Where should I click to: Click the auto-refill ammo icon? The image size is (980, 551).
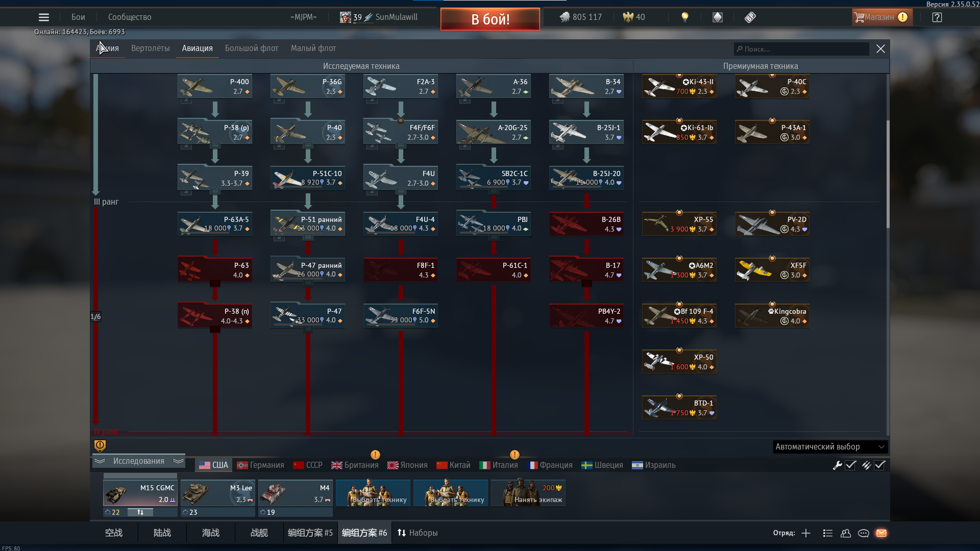click(x=866, y=465)
